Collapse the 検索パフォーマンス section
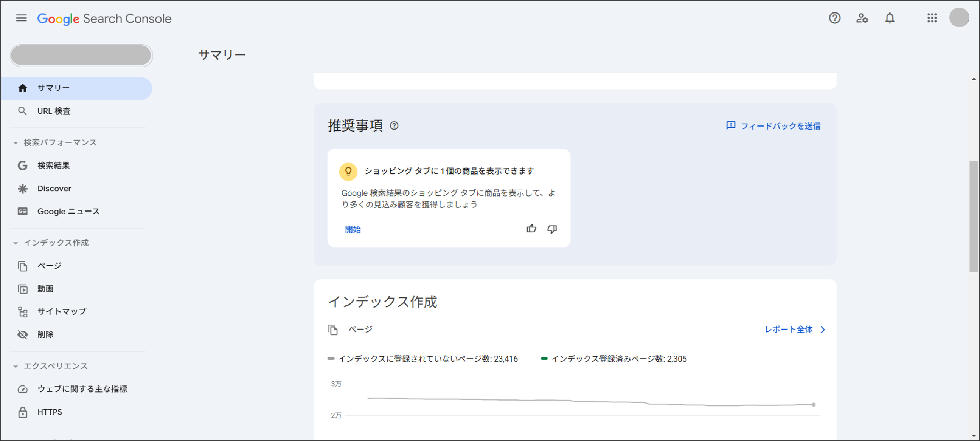This screenshot has width=980, height=441. pyautogui.click(x=55, y=142)
